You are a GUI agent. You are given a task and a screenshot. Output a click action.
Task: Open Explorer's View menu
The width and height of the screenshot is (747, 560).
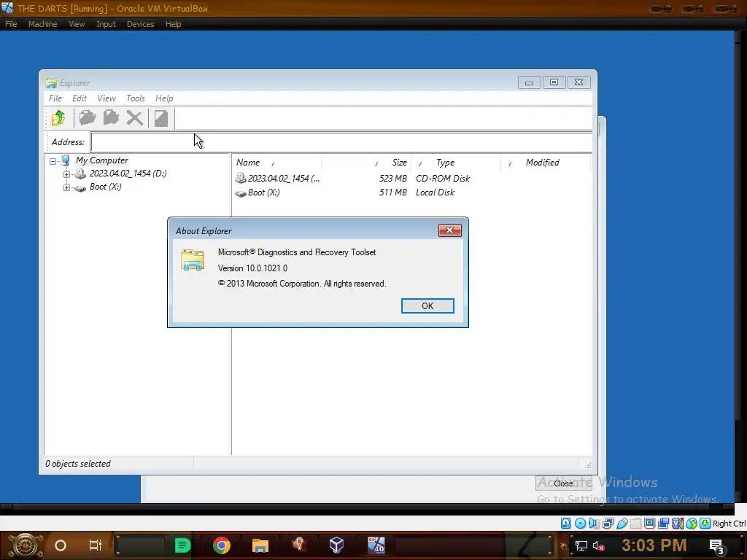107,98
